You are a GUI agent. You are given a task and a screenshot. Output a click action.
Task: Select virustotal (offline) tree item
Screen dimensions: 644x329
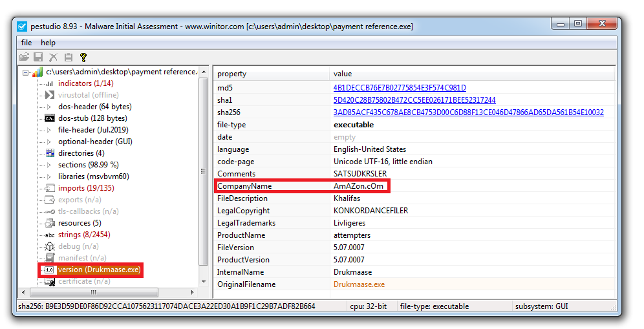[x=89, y=95]
